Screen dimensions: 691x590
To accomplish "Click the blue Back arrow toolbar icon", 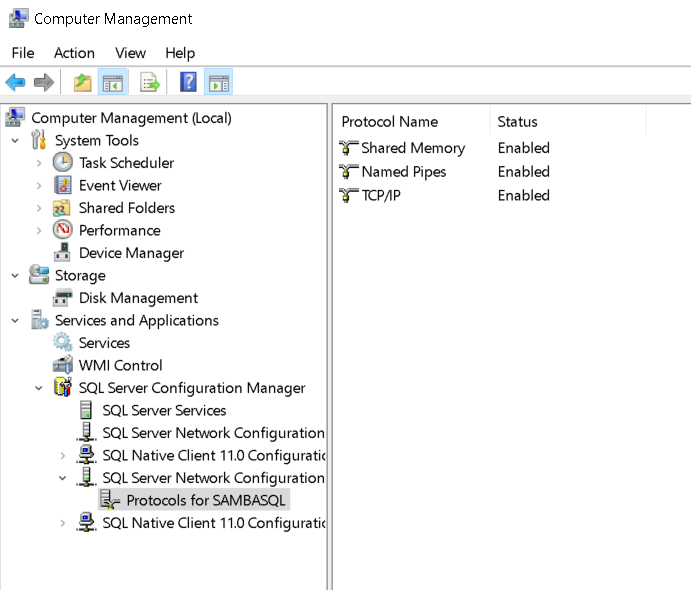I will pos(15,82).
